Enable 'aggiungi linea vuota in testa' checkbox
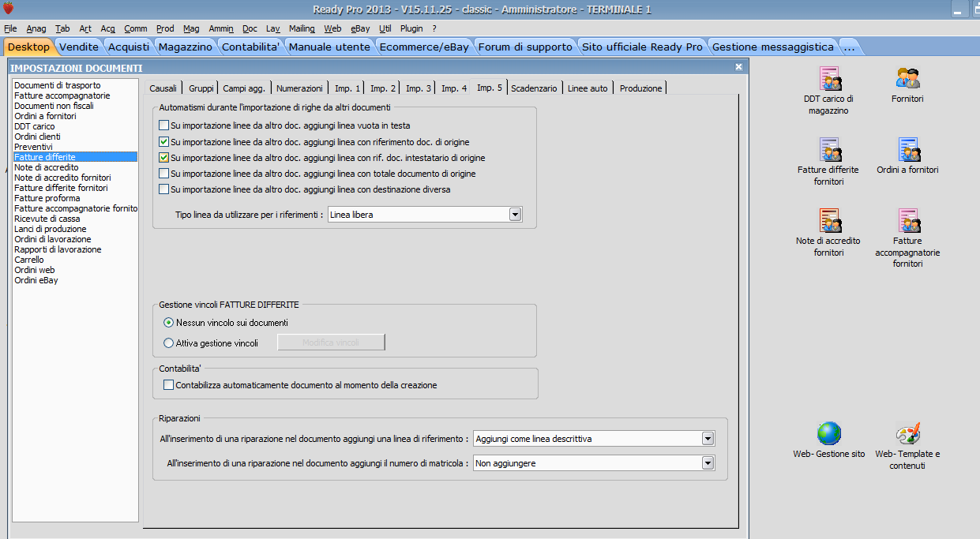This screenshot has height=539, width=980. pos(164,125)
